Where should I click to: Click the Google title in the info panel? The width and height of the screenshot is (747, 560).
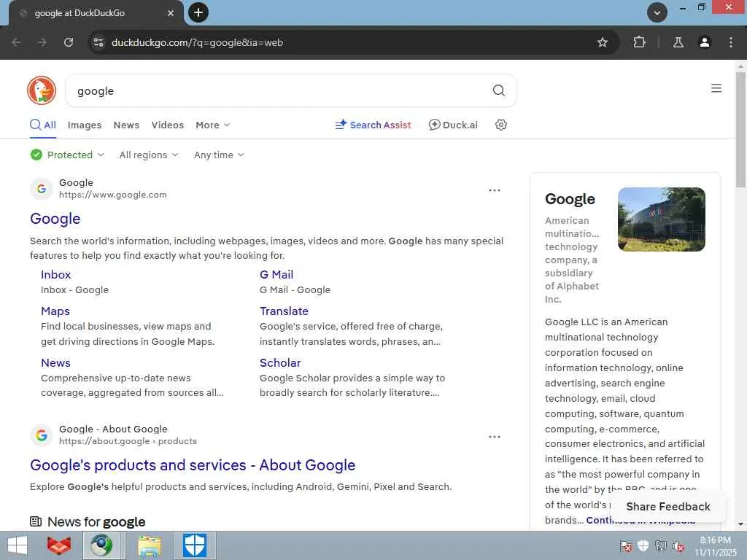pyautogui.click(x=570, y=199)
